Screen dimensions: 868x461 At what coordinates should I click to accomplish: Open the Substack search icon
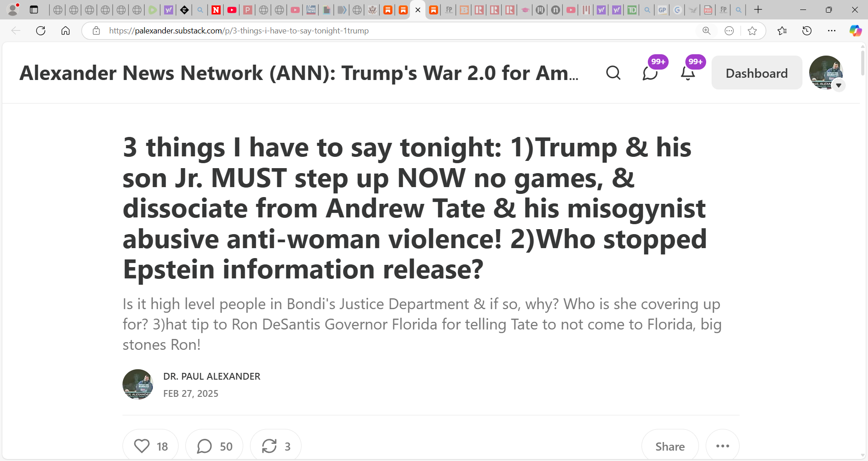click(613, 73)
